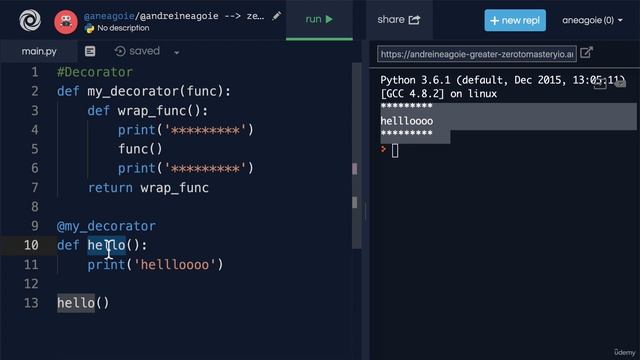Click the console prompt cursor
The height and width of the screenshot is (360, 640).
(x=395, y=151)
